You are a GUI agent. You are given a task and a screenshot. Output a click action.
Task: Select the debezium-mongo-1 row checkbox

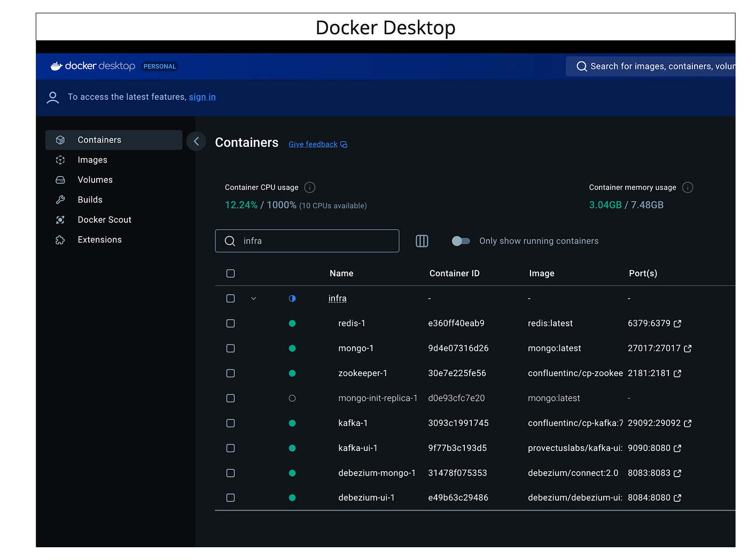pyautogui.click(x=231, y=473)
